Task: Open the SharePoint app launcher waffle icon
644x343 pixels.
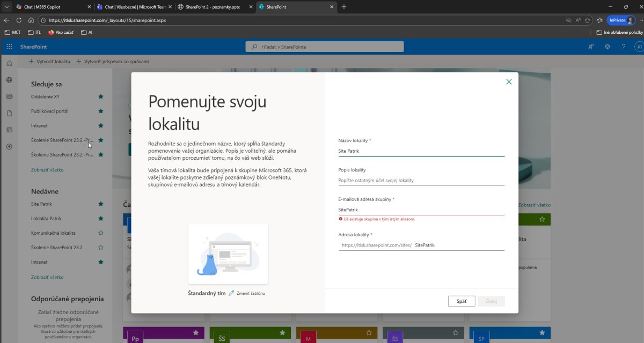Action: [9, 47]
